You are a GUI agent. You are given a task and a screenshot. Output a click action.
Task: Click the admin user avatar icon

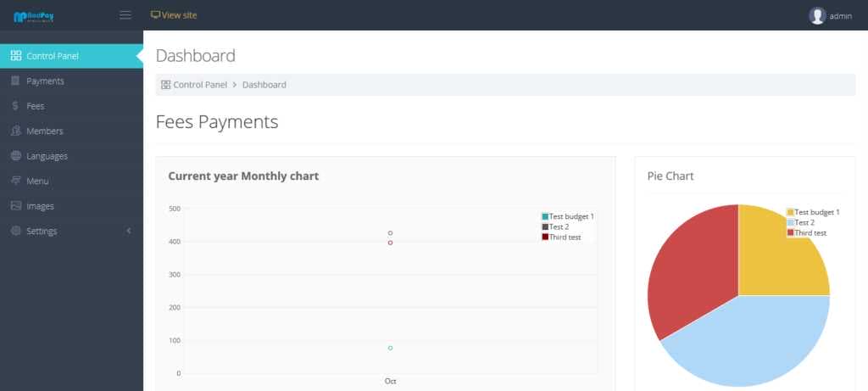click(817, 15)
